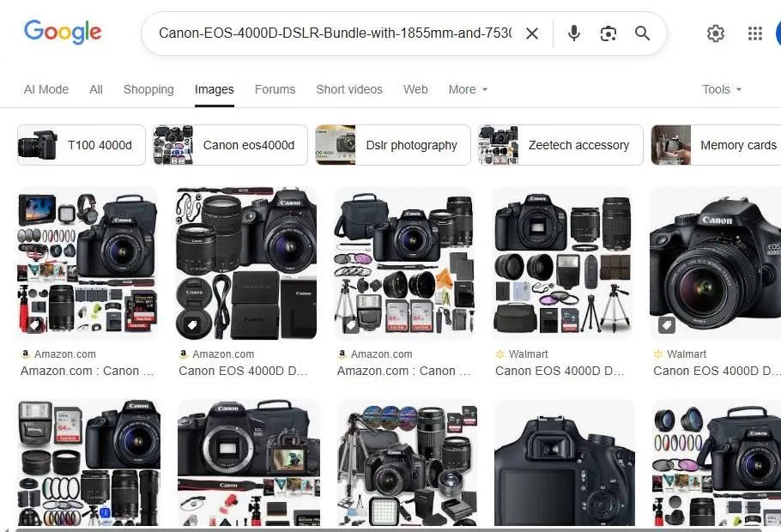Click product tag icon on second Amazon image
This screenshot has height=532, width=781.
(192, 325)
